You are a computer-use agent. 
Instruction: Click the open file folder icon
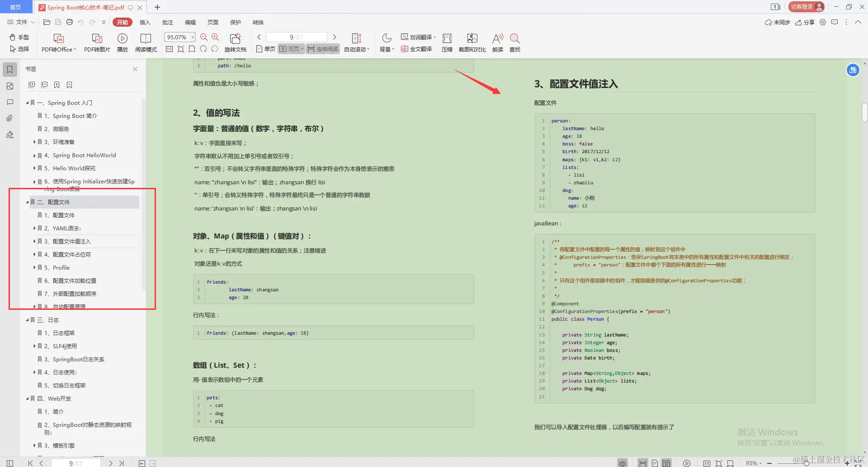point(47,22)
